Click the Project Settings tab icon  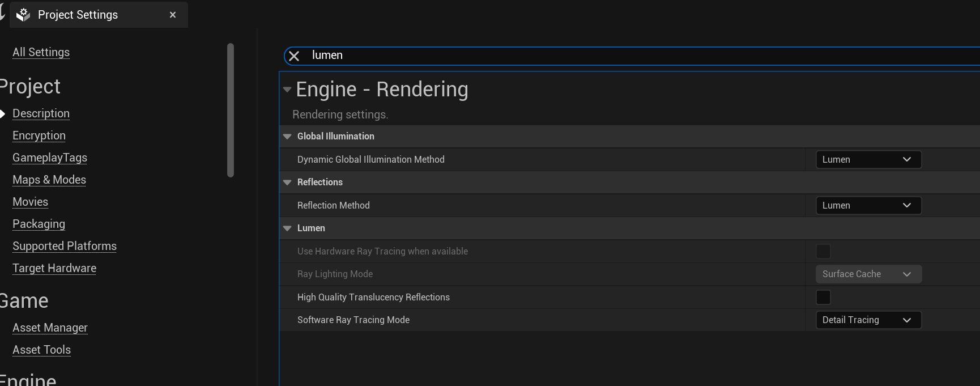coord(23,15)
